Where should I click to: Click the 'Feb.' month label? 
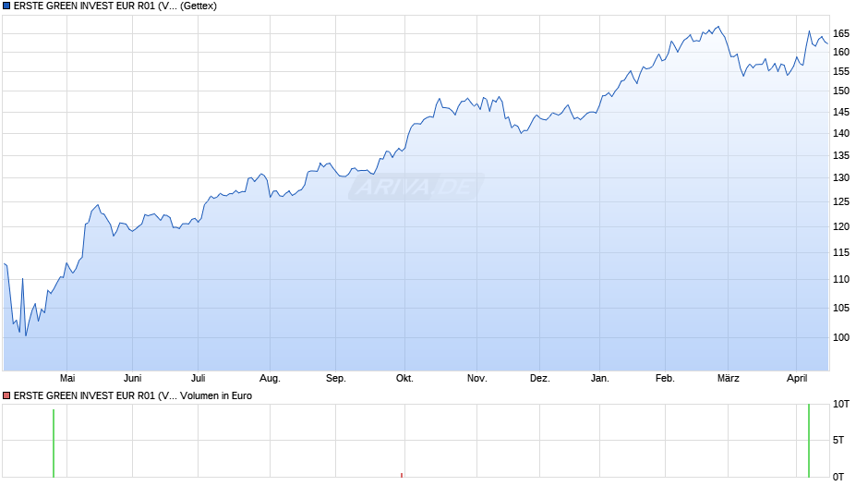666,378
